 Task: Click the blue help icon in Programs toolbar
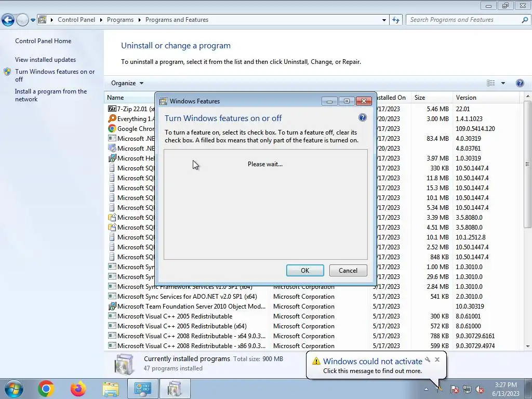[x=520, y=83]
